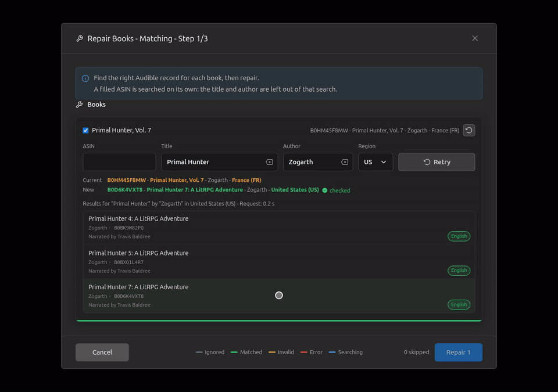Click the 0 skipped counter

[416, 352]
